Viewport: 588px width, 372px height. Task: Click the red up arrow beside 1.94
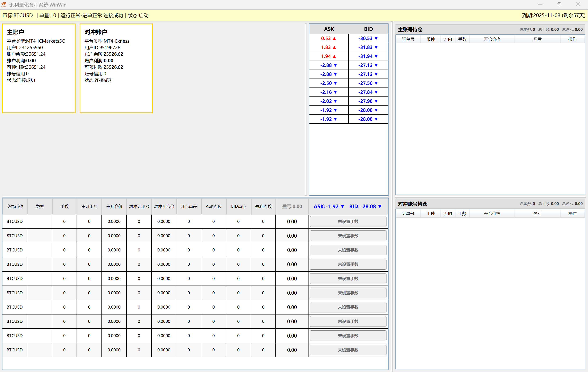(x=334, y=56)
